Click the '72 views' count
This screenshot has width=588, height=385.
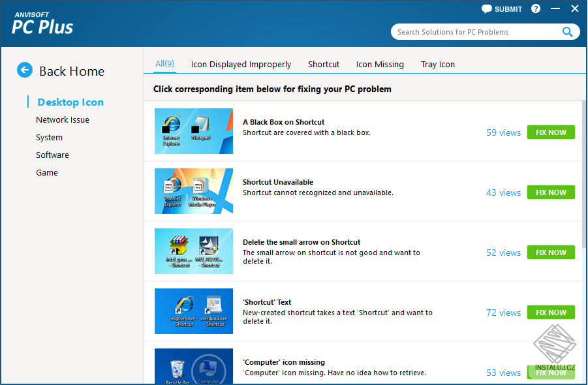coord(503,313)
